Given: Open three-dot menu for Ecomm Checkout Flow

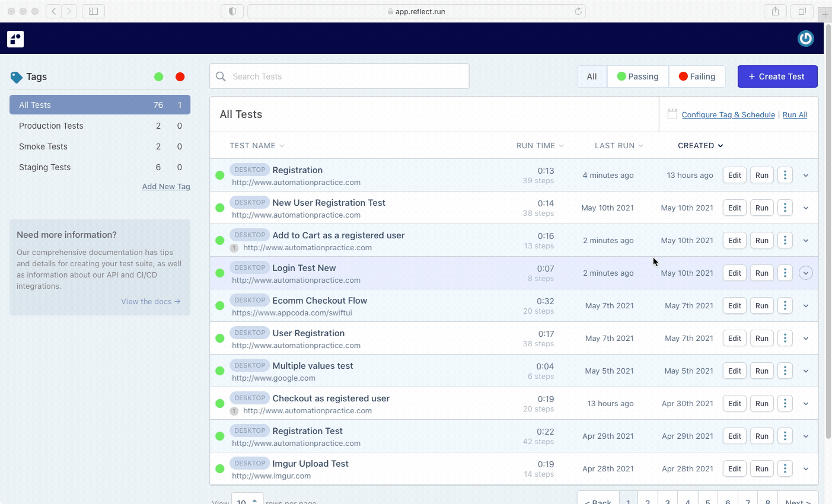Looking at the screenshot, I should 785,305.
